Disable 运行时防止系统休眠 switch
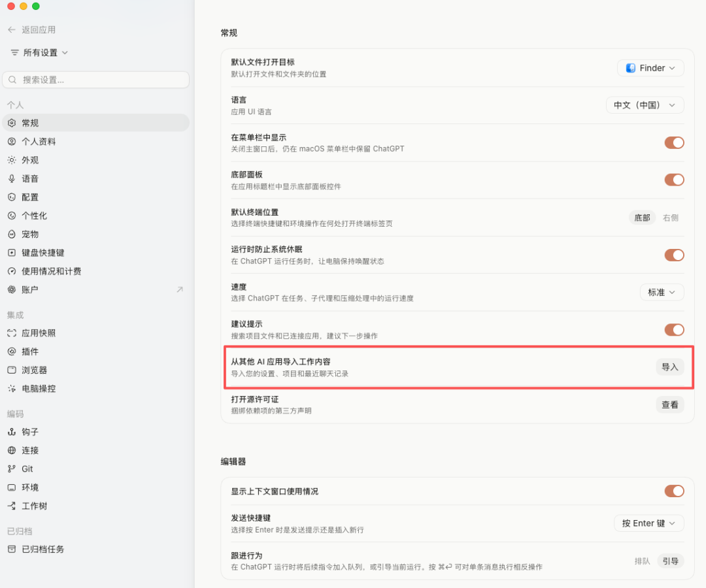Viewport: 706px width, 588px height. (x=674, y=255)
